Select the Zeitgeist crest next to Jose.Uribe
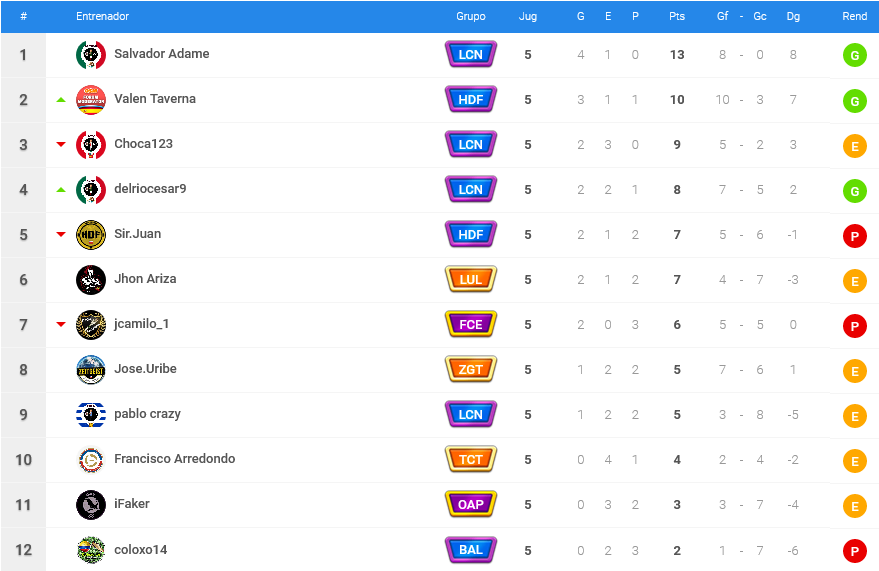Screen dimensions: 879x571 coord(91,370)
